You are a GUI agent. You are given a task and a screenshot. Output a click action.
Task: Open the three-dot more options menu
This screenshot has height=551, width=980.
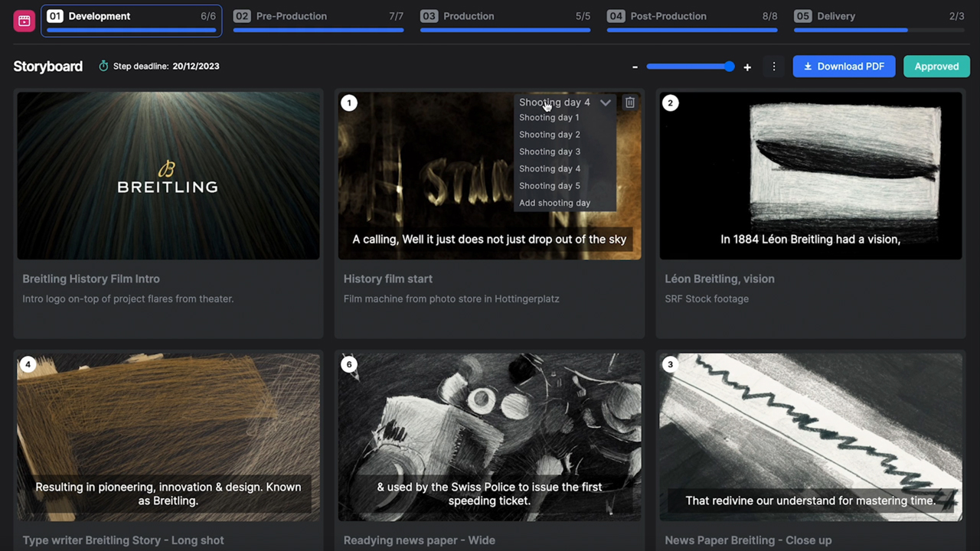pyautogui.click(x=773, y=67)
